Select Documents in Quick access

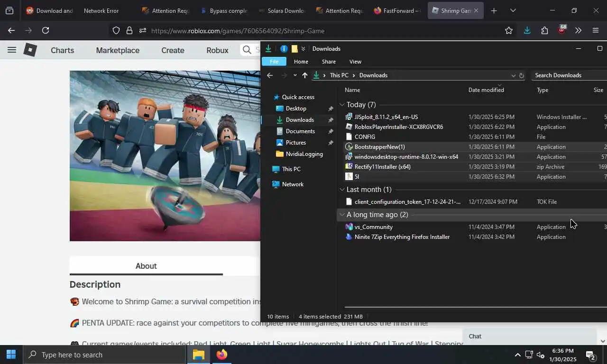click(x=300, y=131)
